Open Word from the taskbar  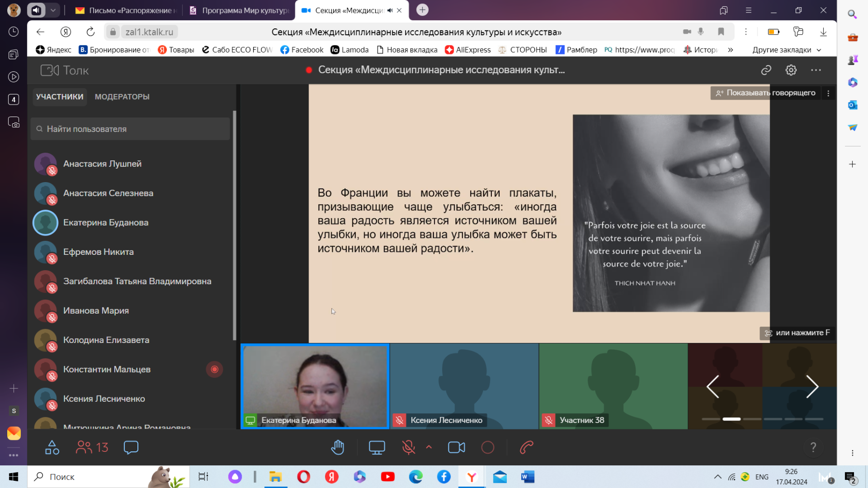coord(528,477)
